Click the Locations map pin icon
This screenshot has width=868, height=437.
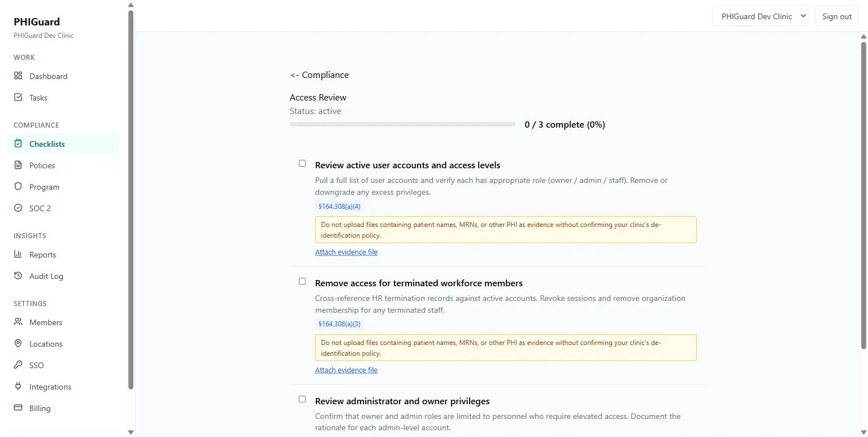point(18,343)
